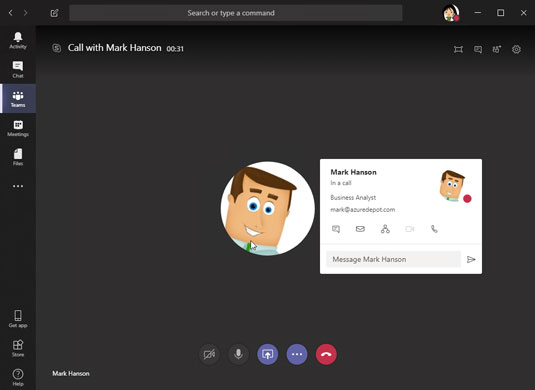The image size is (535, 390).
Task: Show more apps ellipsis in sidebar
Action: [18, 186]
